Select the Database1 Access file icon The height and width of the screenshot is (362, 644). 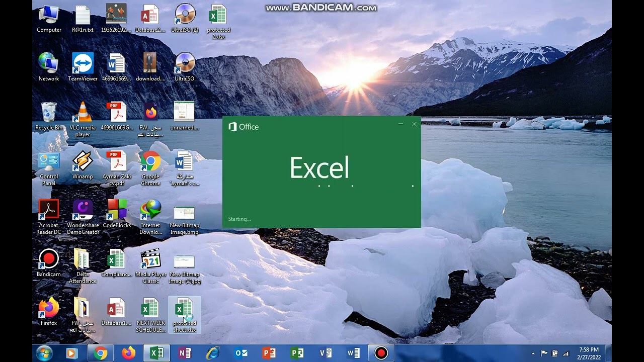click(116, 312)
